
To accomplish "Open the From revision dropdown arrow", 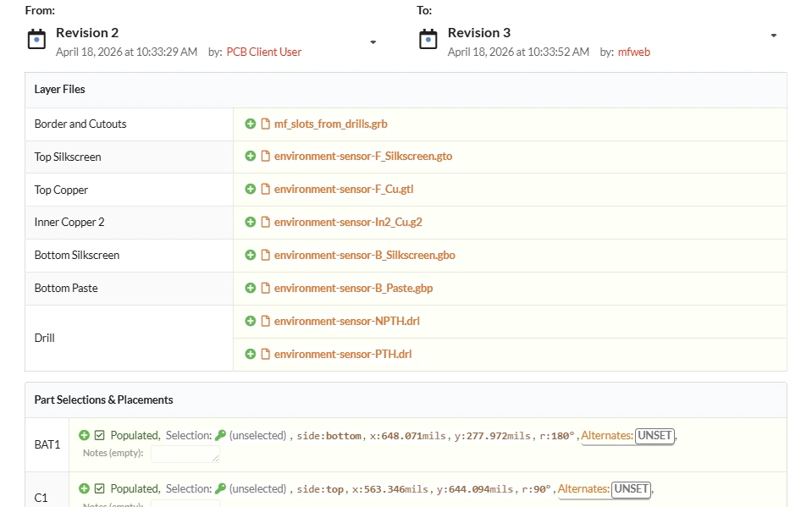I will point(373,42).
